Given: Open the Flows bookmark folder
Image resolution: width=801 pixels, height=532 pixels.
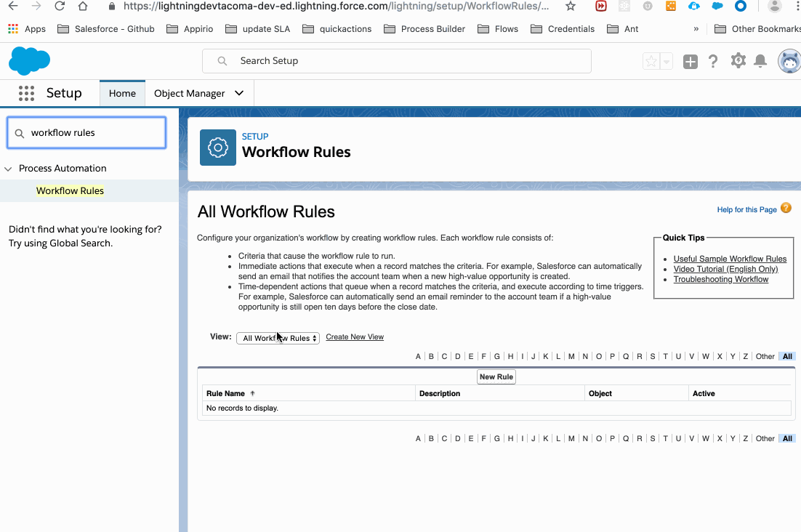Looking at the screenshot, I should (498, 29).
